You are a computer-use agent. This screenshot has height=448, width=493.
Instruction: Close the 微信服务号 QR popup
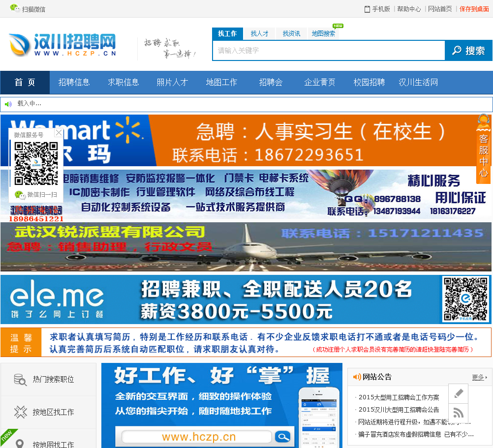(x=59, y=133)
